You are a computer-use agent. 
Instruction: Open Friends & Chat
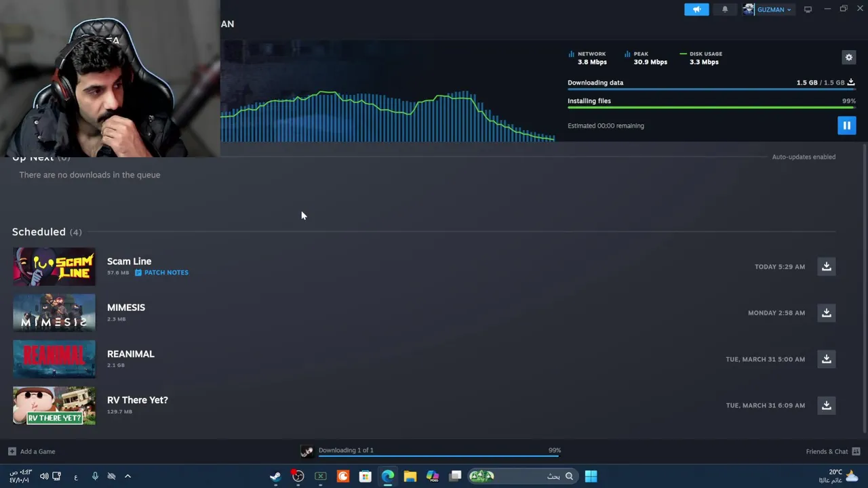[x=827, y=451]
